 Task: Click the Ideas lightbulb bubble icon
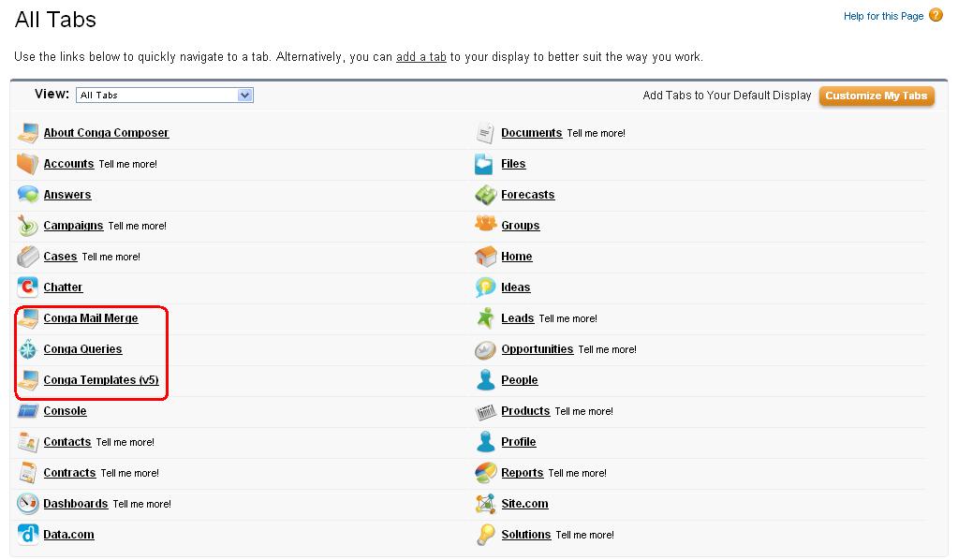[x=486, y=287]
